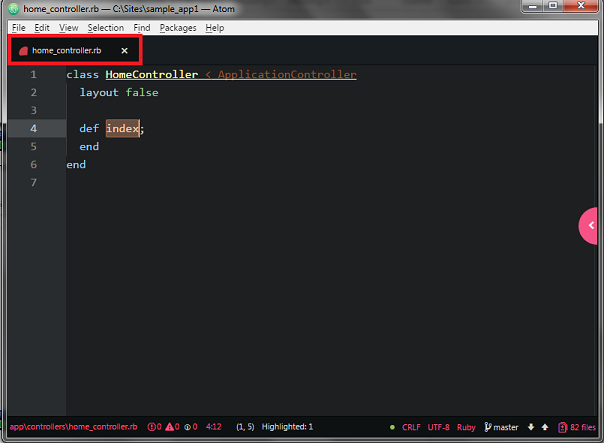Minimize the Atom window

click(x=533, y=6)
